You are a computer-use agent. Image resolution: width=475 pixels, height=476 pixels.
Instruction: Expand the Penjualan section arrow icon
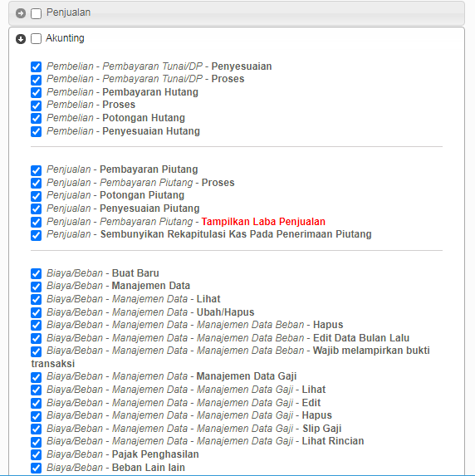[21, 13]
